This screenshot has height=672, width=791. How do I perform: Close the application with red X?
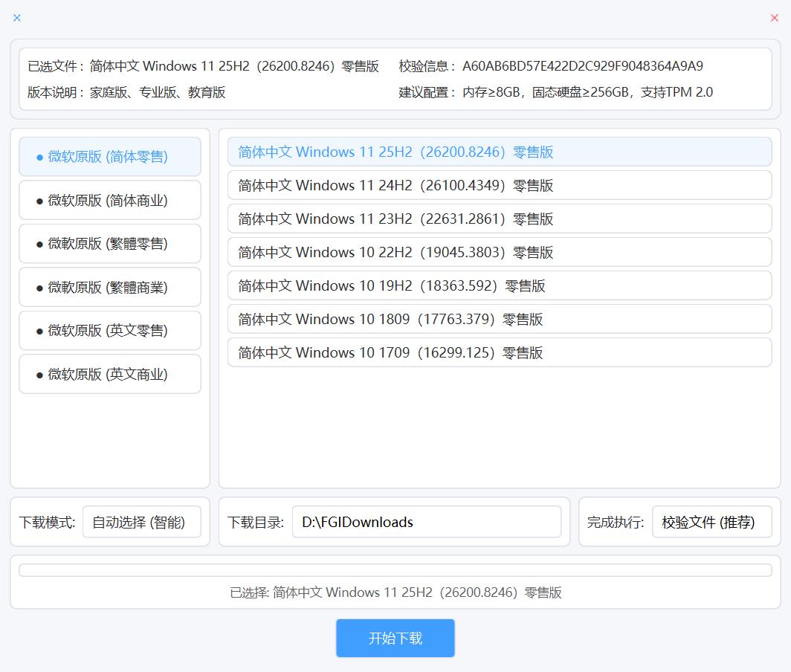tap(774, 18)
